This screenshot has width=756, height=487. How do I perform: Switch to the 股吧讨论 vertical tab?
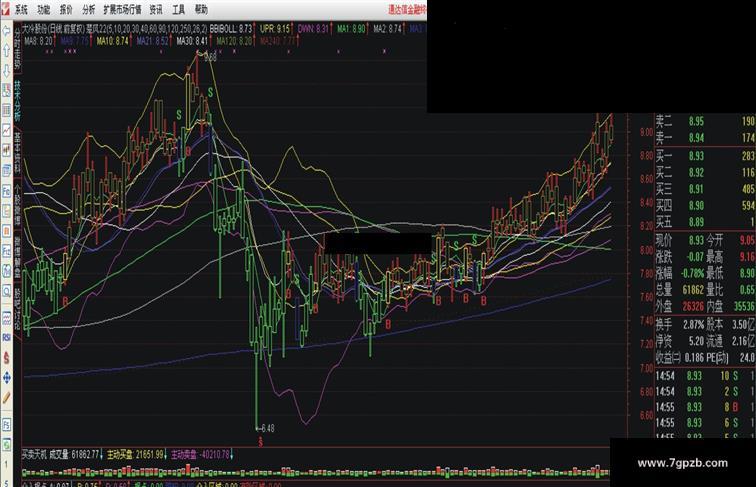[17, 309]
